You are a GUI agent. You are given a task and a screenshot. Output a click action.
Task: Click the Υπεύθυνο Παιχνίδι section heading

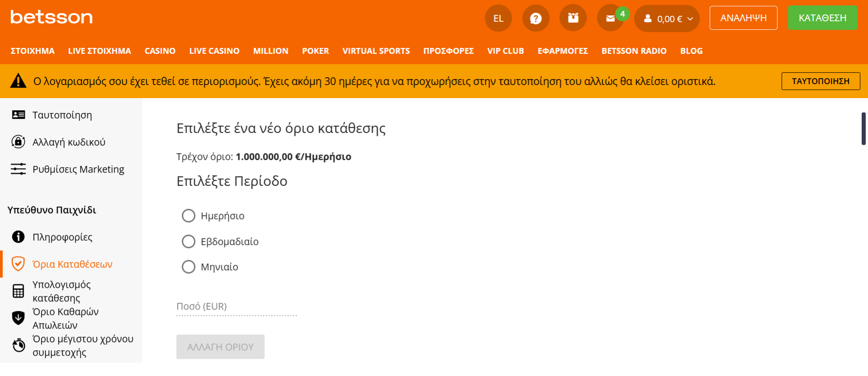point(52,210)
